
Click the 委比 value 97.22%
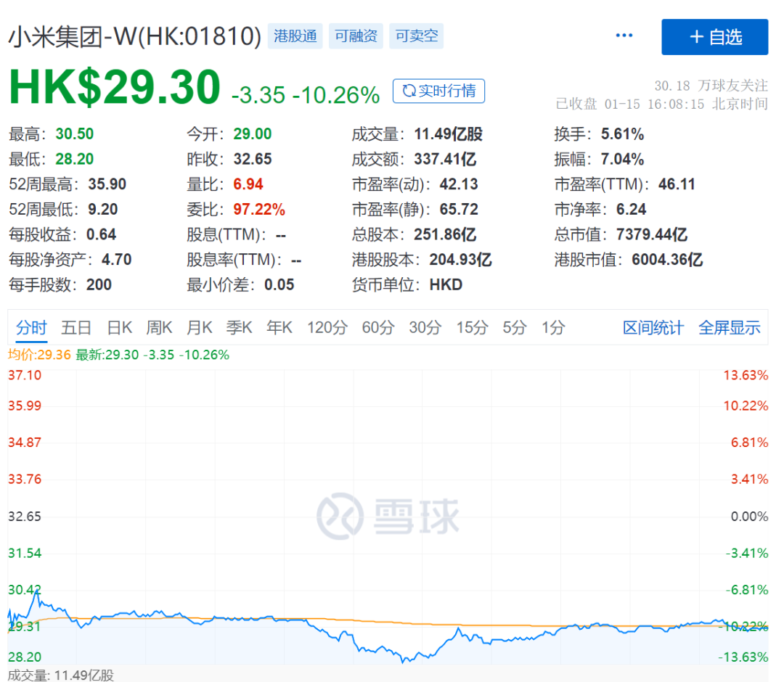(x=259, y=209)
